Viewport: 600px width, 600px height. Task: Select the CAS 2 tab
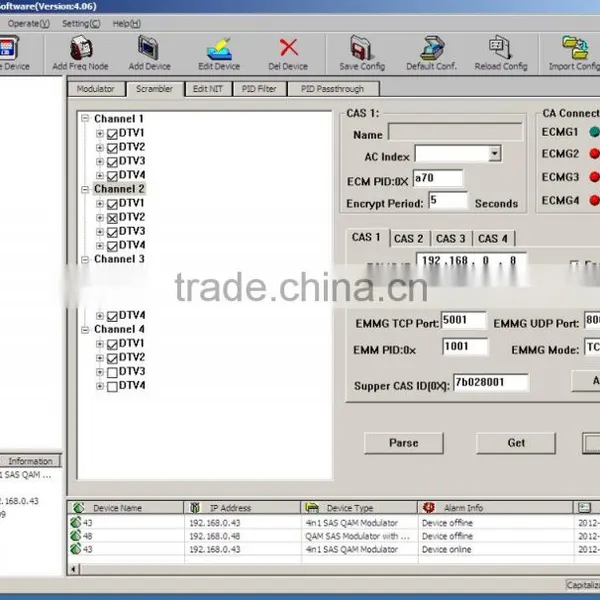[x=409, y=238]
